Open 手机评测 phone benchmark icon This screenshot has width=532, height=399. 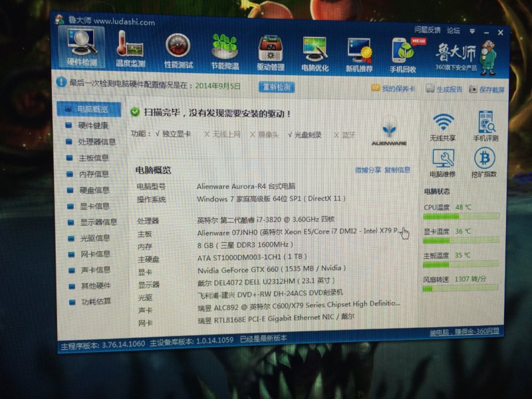(x=485, y=126)
